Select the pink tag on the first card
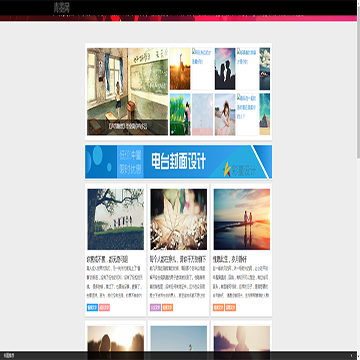Image resolution: width=360 pixels, height=360 pixels. pos(104,307)
